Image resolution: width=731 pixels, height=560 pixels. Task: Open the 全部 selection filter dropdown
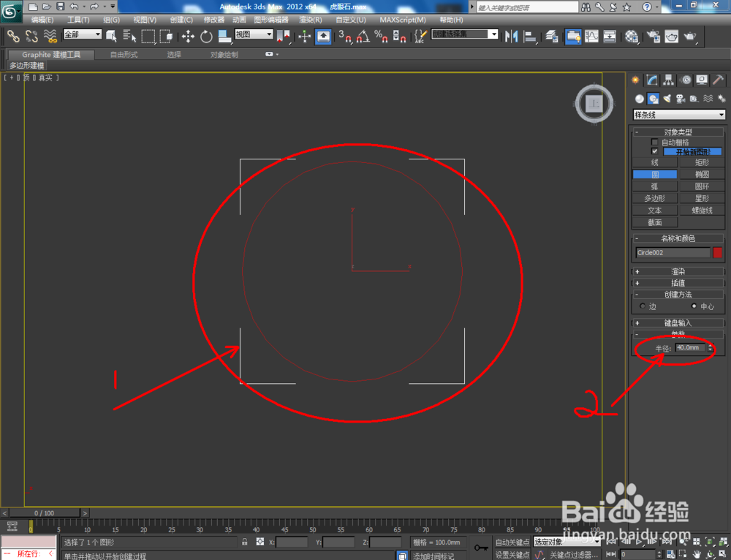click(x=83, y=34)
